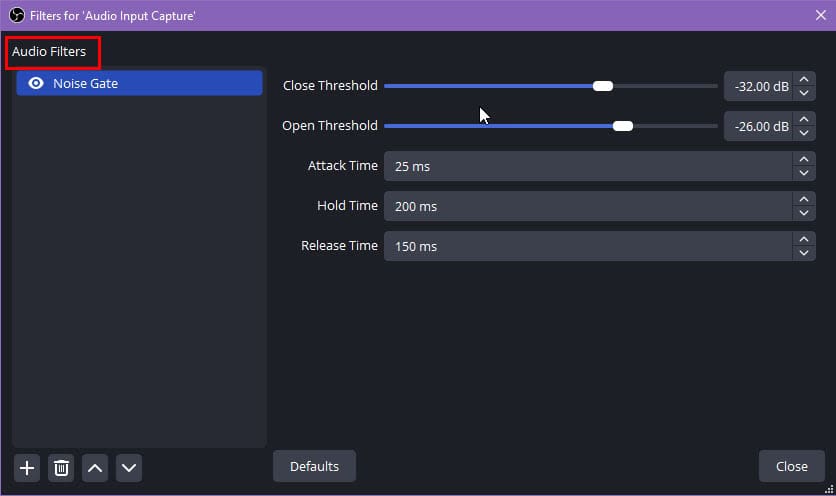The height and width of the screenshot is (496, 836).
Task: Select the Noise Gate filter row
Action: click(139, 83)
